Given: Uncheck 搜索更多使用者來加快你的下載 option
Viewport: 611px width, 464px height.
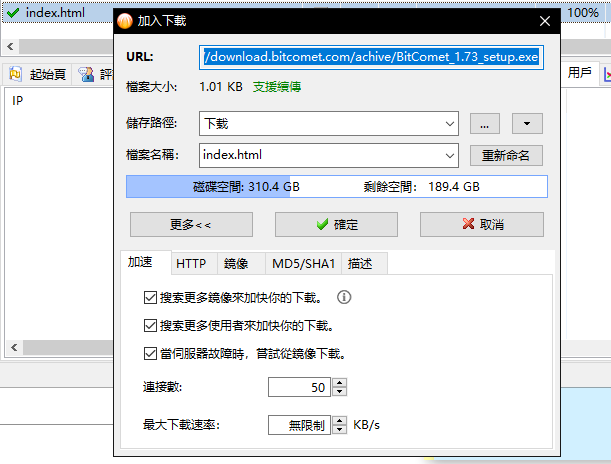Looking at the screenshot, I should [151, 325].
